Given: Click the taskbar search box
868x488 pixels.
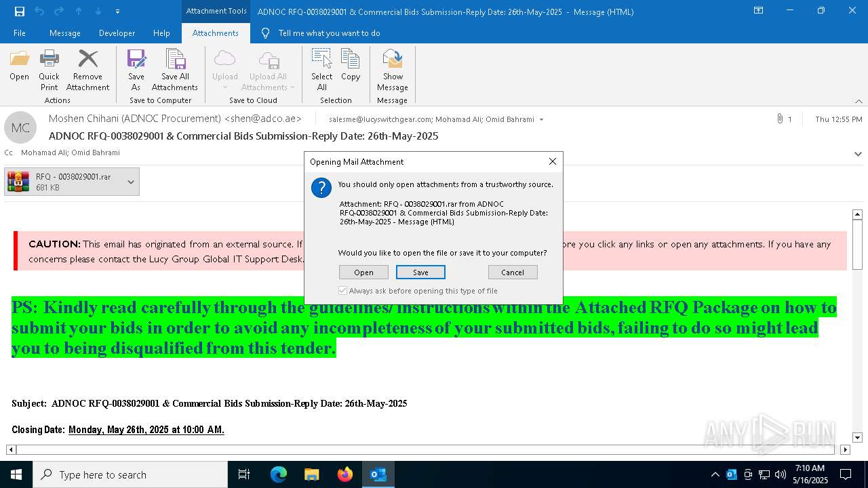Looking at the screenshot, I should click(130, 474).
